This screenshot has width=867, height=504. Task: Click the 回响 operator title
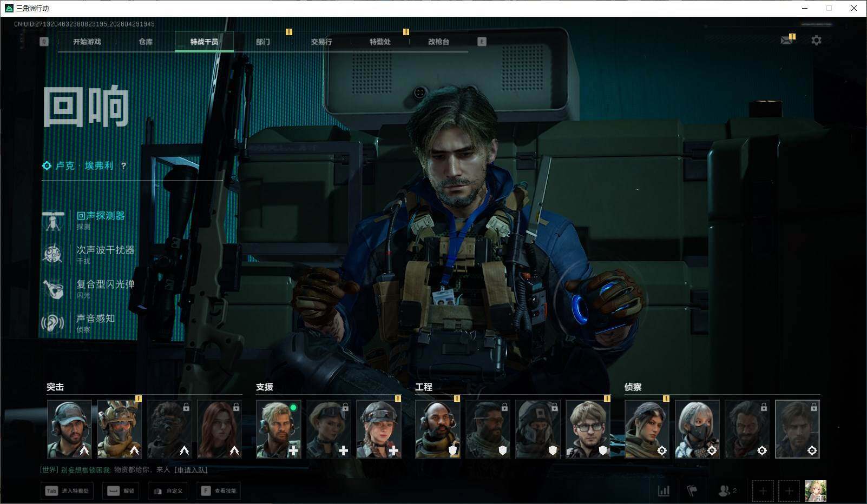pyautogui.click(x=86, y=107)
